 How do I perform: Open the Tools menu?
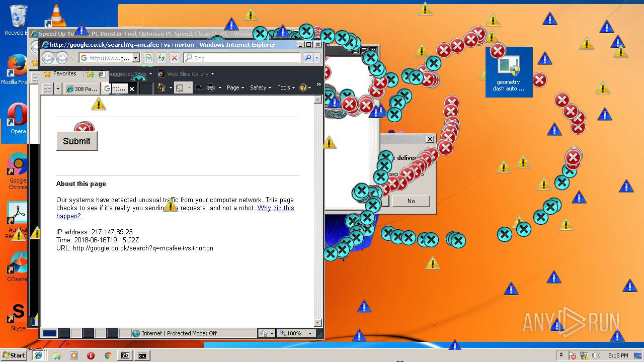[286, 87]
